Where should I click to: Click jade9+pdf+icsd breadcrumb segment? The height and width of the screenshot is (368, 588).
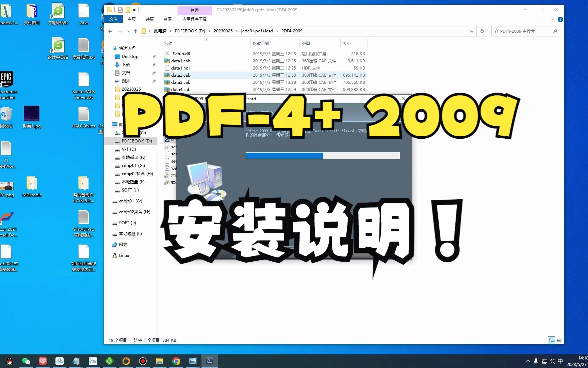(257, 31)
